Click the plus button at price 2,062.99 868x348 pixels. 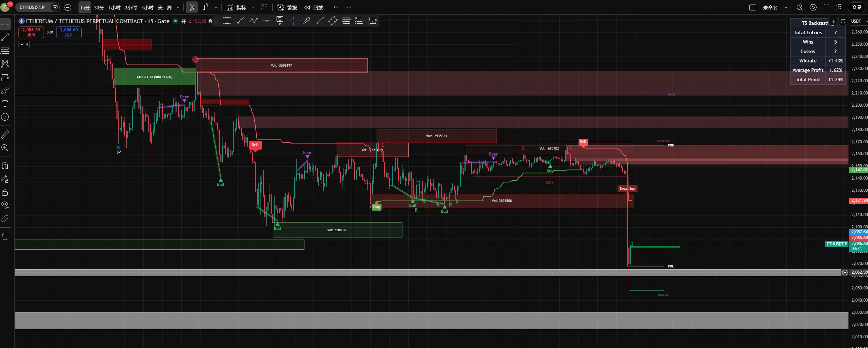point(845,273)
